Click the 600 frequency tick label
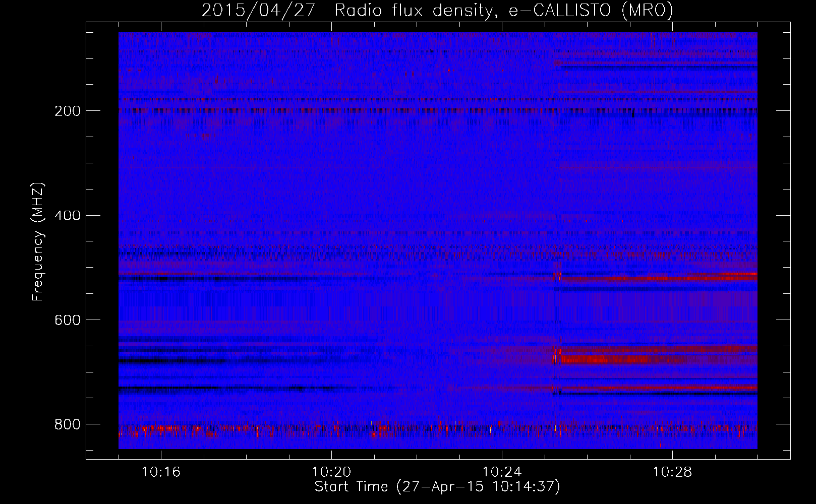 [67, 321]
